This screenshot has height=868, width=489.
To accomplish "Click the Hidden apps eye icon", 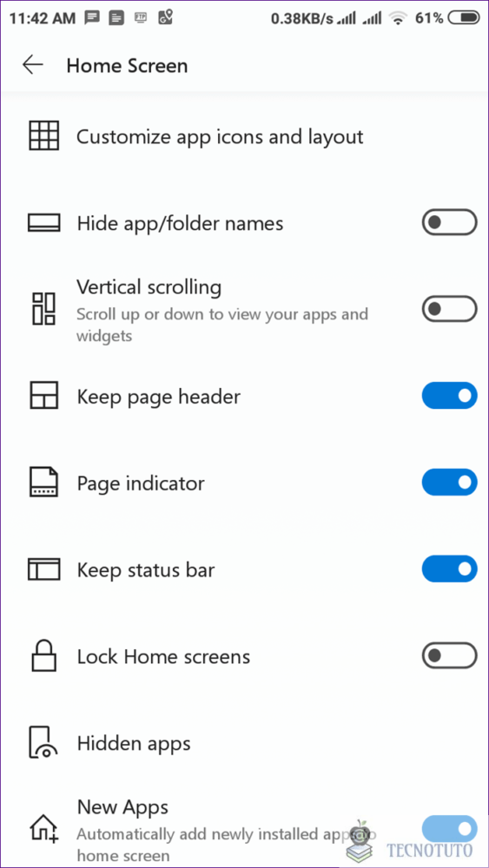I will point(43,742).
